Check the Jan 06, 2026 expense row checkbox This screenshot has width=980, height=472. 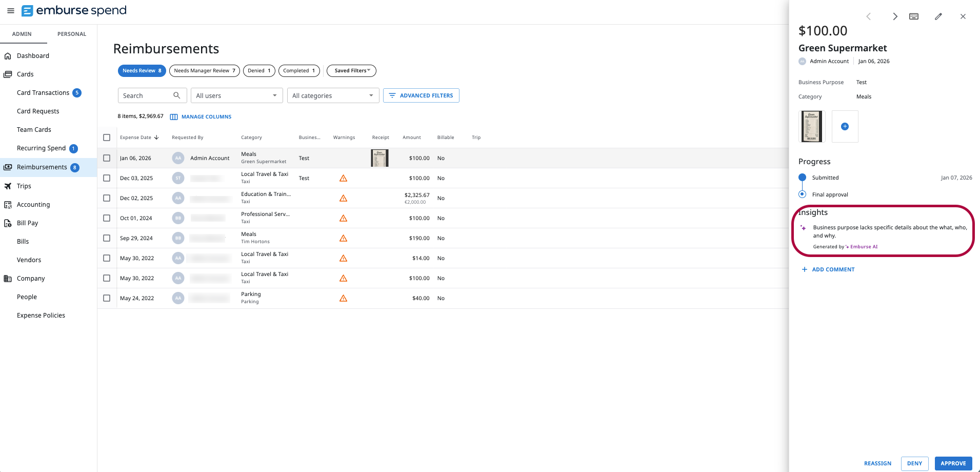click(107, 158)
